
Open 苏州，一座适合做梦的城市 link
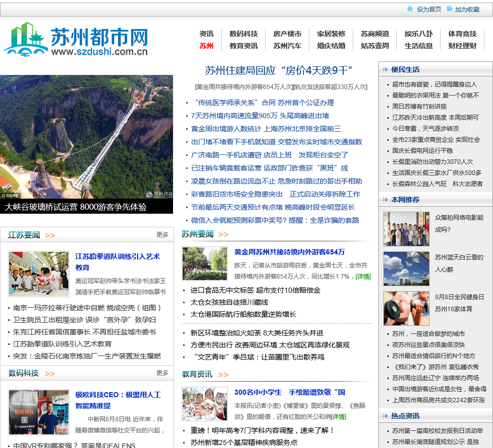pos(428,334)
